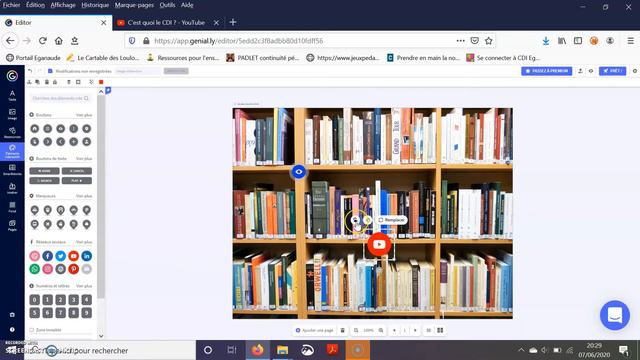Pick the number 7 button element
This screenshot has height=360, width=640.
coord(60,313)
